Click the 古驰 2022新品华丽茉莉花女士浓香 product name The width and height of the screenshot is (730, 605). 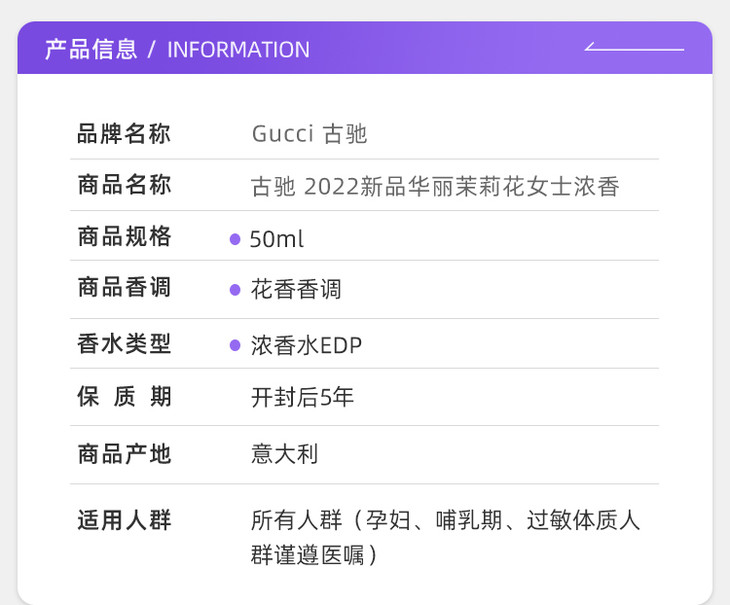(x=435, y=186)
